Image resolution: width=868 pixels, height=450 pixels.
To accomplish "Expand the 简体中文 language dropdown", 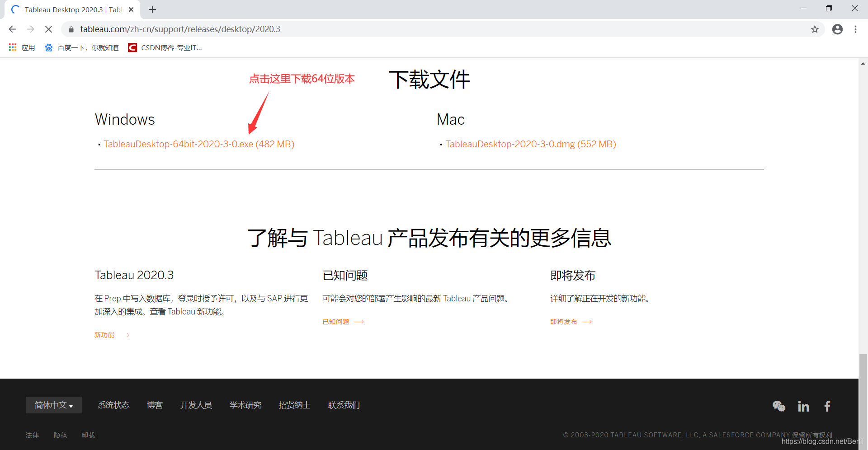I will point(54,405).
